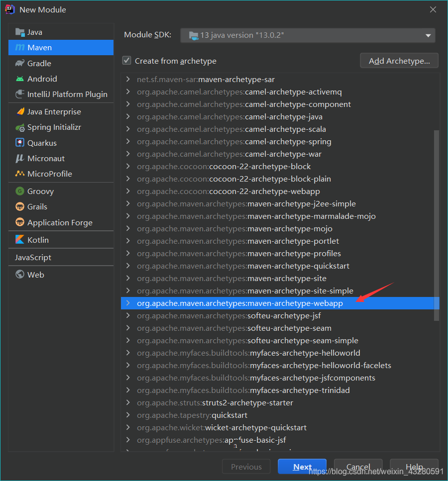Expand maven-archetype-quickstart node
The width and height of the screenshot is (448, 481).
(128, 266)
